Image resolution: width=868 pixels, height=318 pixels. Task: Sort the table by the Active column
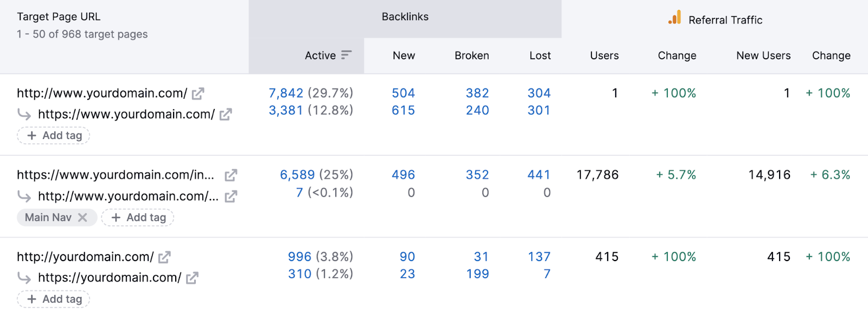(321, 55)
